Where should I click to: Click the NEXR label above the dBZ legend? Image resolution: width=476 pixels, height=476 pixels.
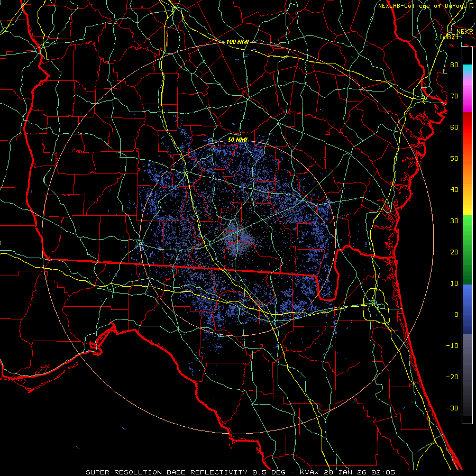pyautogui.click(x=465, y=32)
